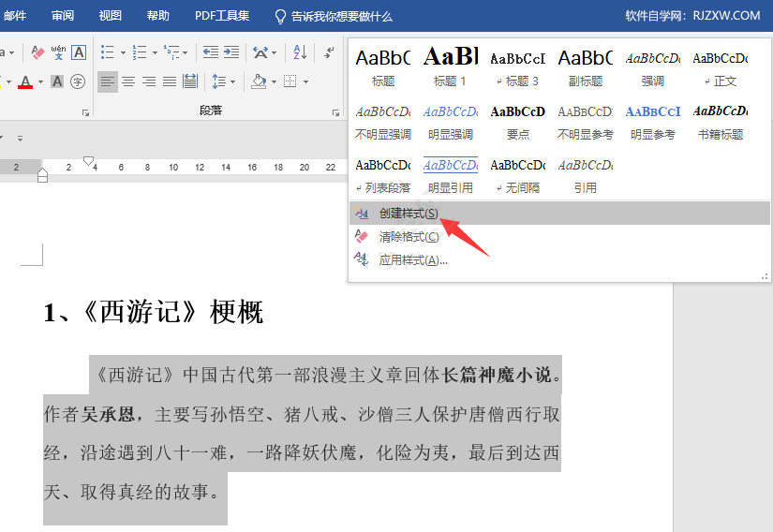The width and height of the screenshot is (773, 532).
Task: Choose 清除格式(C) from the styles menu
Action: [559, 236]
